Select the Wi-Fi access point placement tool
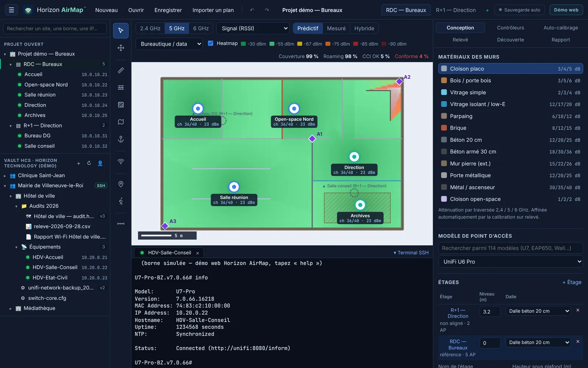Screen dimensions: 588x368 coord(121,162)
